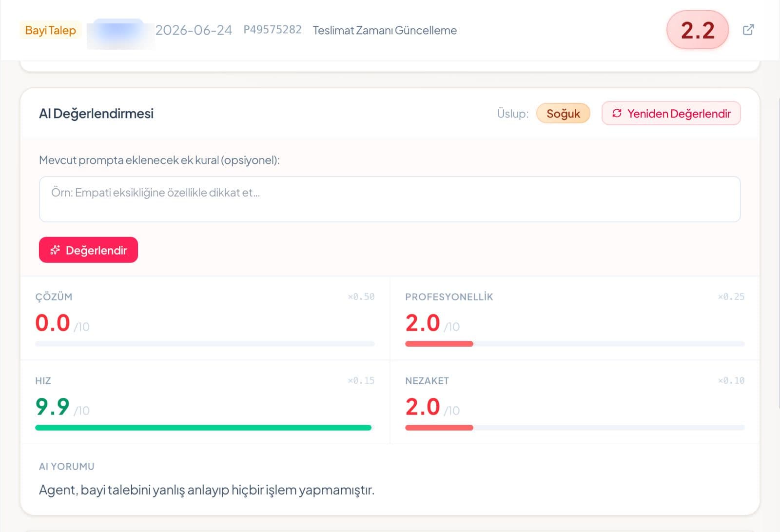
Task: Click the Bayi Talep tag
Action: [50, 30]
